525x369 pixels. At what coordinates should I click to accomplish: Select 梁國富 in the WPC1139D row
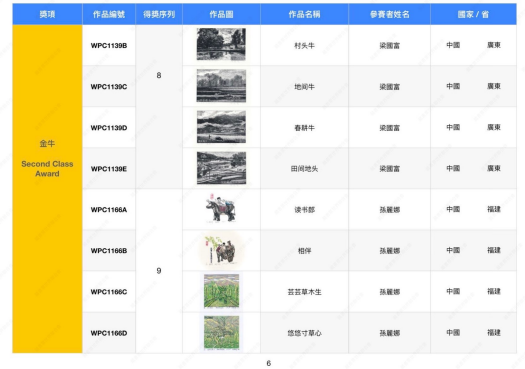point(389,128)
